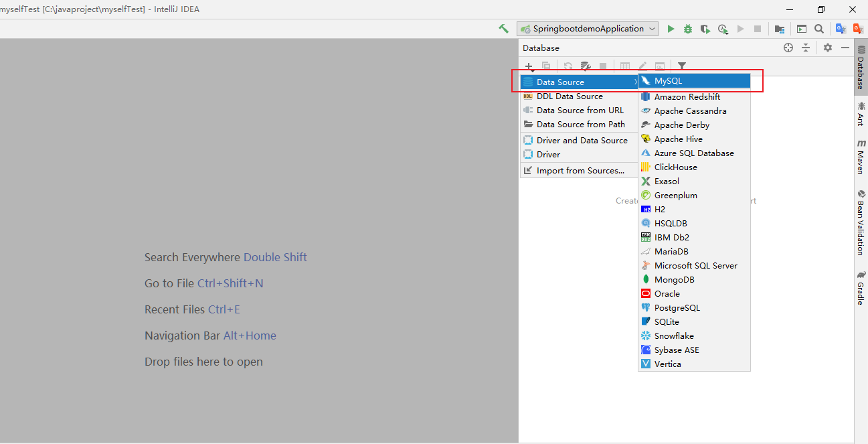The width and height of the screenshot is (868, 444).
Task: Click the orange translate icon
Action: pyautogui.click(x=858, y=29)
